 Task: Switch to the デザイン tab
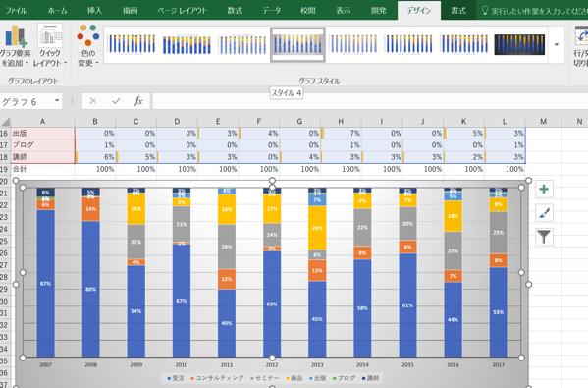click(419, 10)
